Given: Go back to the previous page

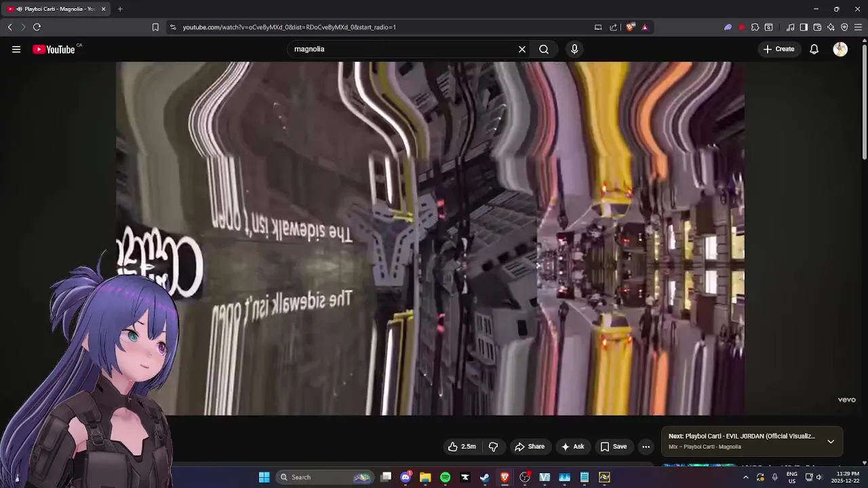Looking at the screenshot, I should tap(9, 27).
